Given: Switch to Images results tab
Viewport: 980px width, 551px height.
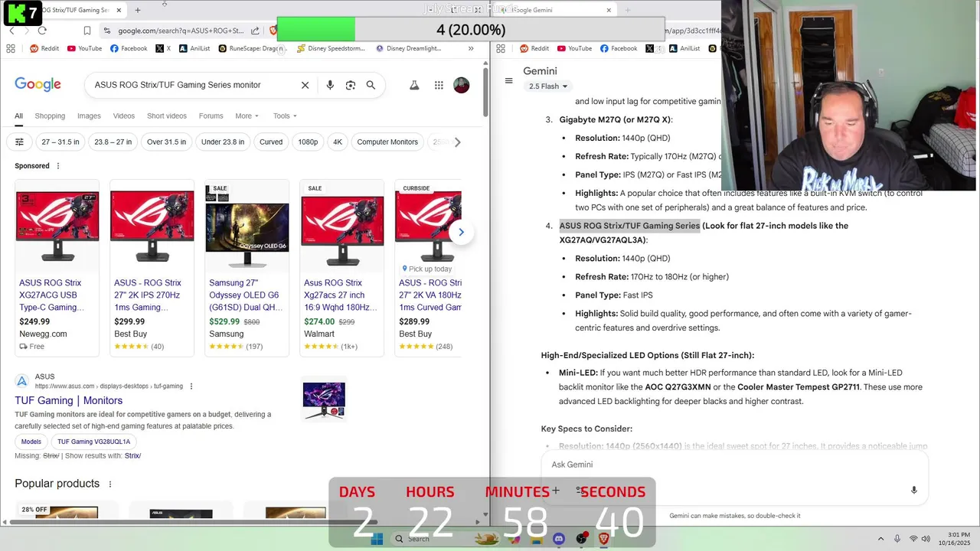Looking at the screenshot, I should [89, 116].
